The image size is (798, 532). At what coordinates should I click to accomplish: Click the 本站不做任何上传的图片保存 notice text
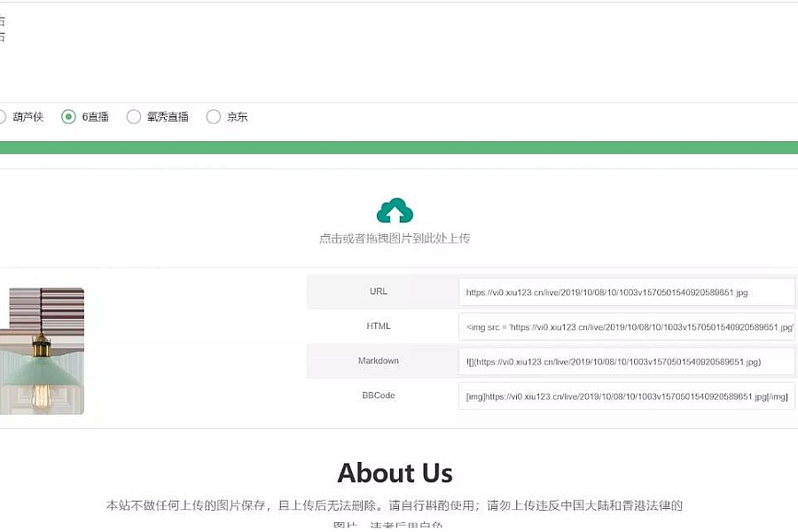tap(395, 505)
